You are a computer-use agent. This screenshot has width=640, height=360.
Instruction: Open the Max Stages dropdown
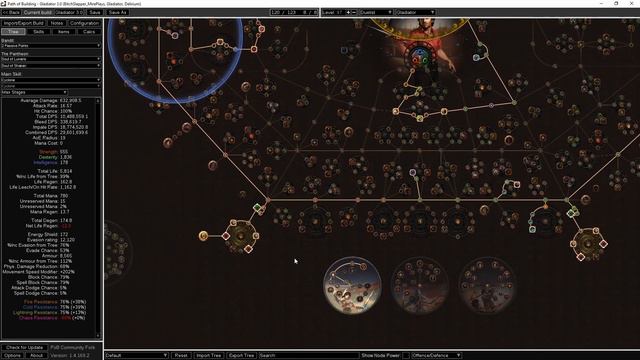[x=34, y=92]
